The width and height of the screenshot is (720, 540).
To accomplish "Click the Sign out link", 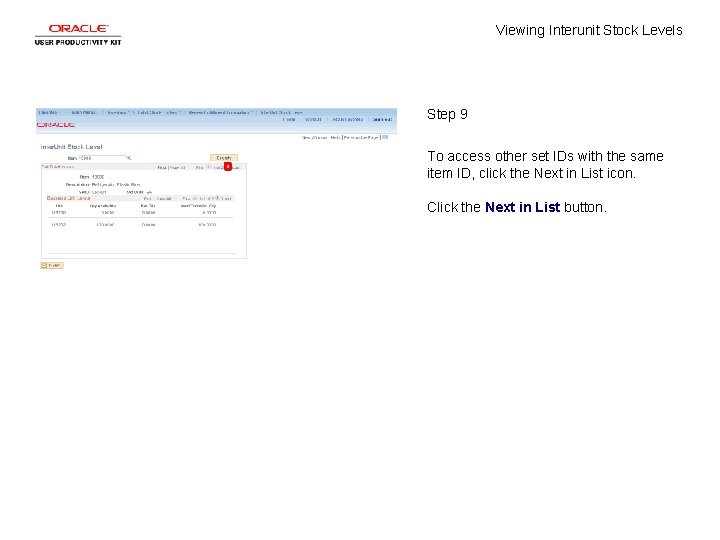I will (x=382, y=119).
